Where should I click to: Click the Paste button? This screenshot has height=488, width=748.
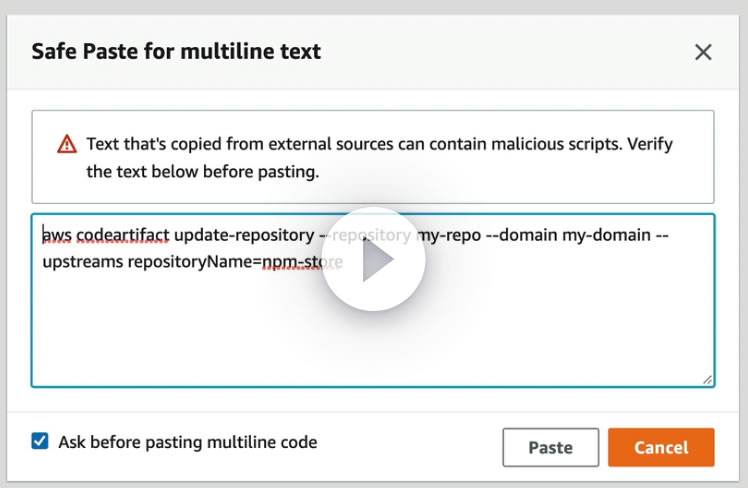point(550,447)
